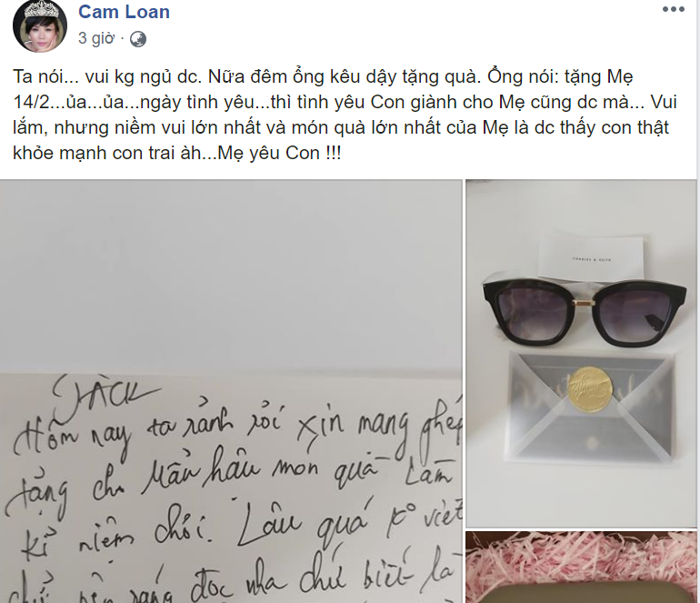Click the post caption starting "Ta nói"
The width and height of the screenshot is (700, 603).
click(345, 115)
